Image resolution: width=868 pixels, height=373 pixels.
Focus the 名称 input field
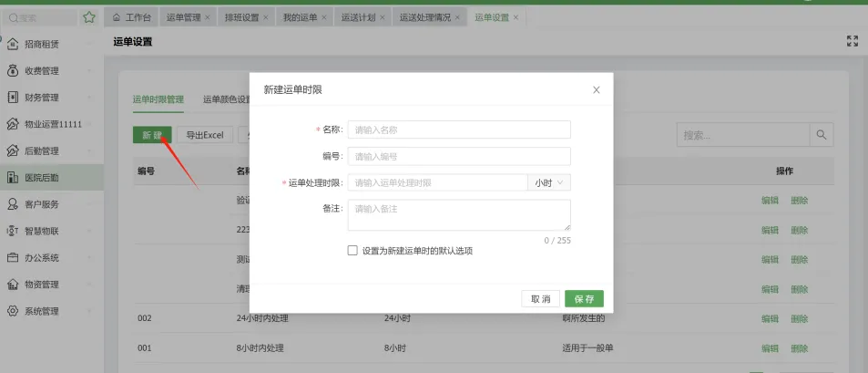pyautogui.click(x=459, y=130)
